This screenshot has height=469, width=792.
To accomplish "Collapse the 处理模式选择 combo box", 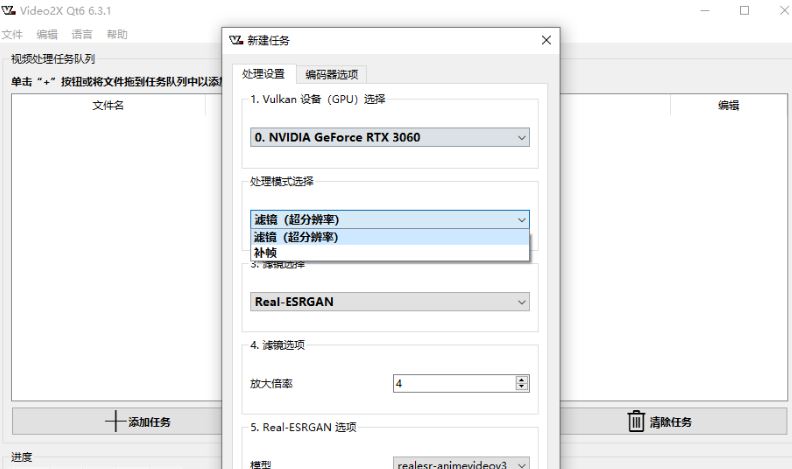I will (x=389, y=219).
